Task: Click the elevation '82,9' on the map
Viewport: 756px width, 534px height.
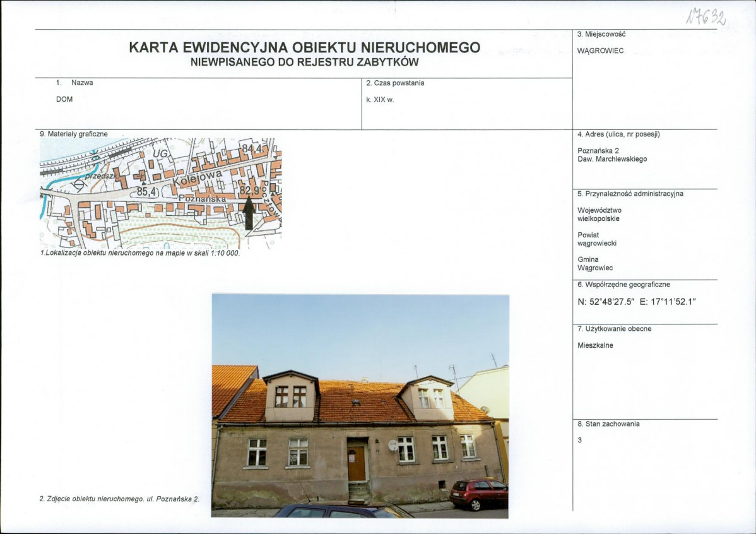Action: pyautogui.click(x=249, y=191)
